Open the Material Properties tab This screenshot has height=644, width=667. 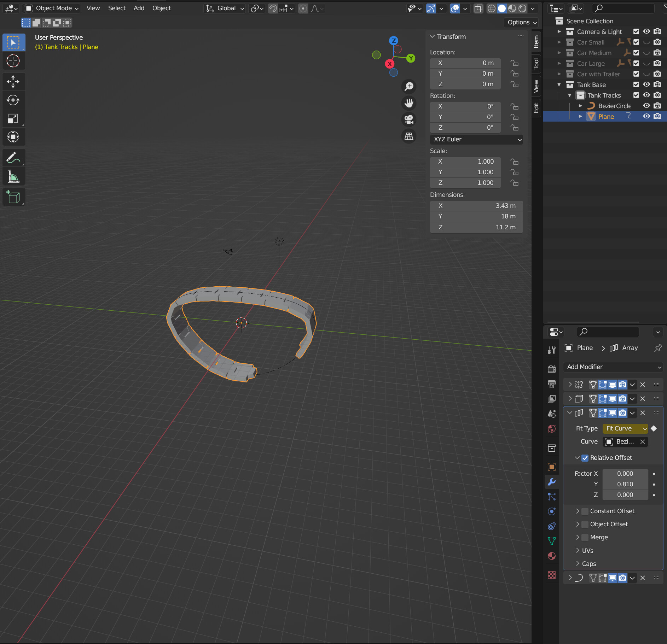click(x=552, y=556)
